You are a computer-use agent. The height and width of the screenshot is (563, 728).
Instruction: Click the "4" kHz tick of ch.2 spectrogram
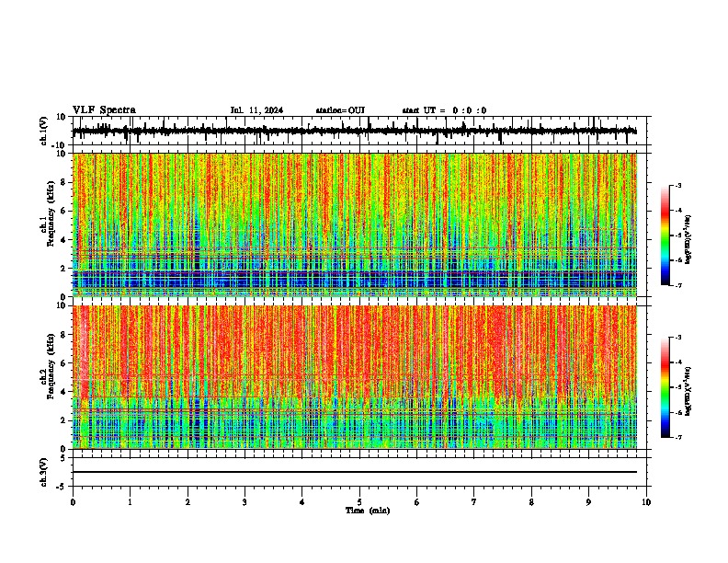pyautogui.click(x=63, y=392)
